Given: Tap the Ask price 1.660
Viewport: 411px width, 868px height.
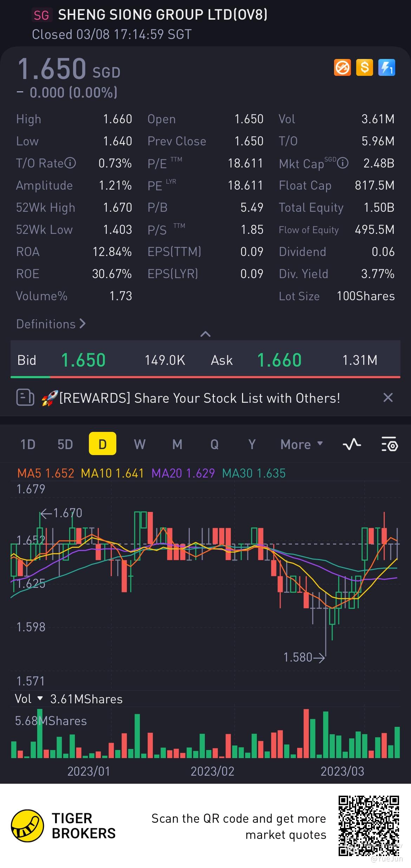Looking at the screenshot, I should tap(279, 360).
